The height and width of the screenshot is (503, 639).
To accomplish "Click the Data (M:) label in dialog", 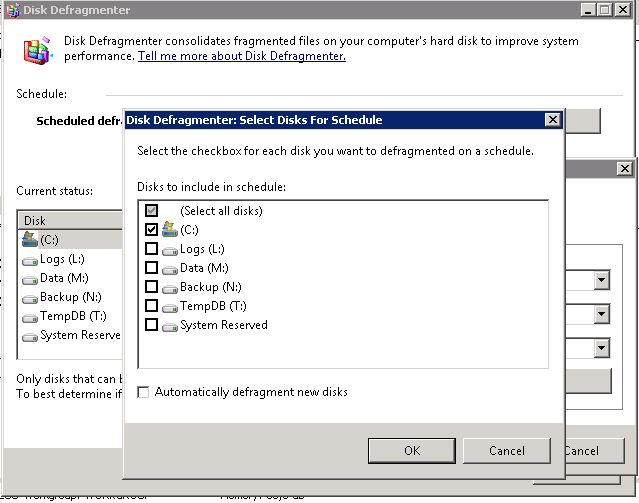I will click(204, 268).
